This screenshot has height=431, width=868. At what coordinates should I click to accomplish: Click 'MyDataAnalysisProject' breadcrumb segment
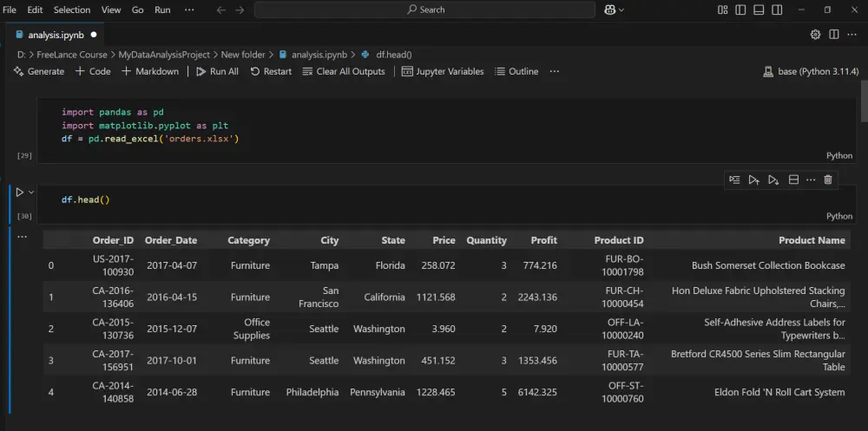[164, 55]
